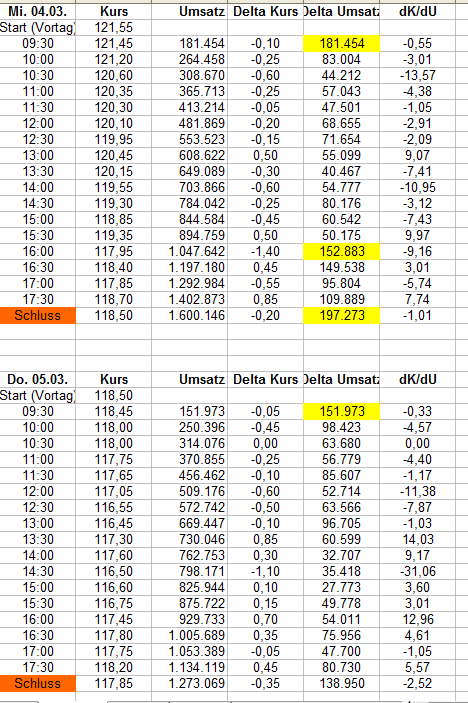The height and width of the screenshot is (703, 468).
Task: Select Umsatz value 784.042
Action: point(202,204)
